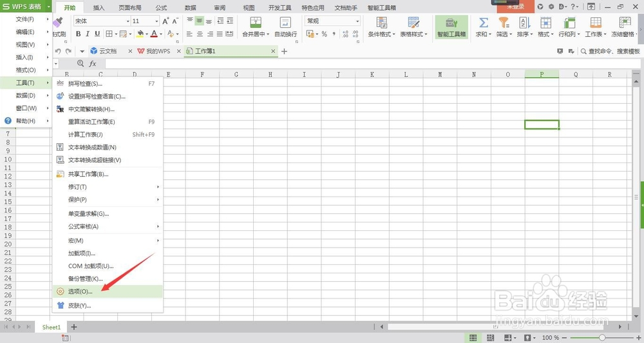Click the format painter brush icon
Image resolution: width=644 pixels, height=343 pixels.
coord(58,22)
